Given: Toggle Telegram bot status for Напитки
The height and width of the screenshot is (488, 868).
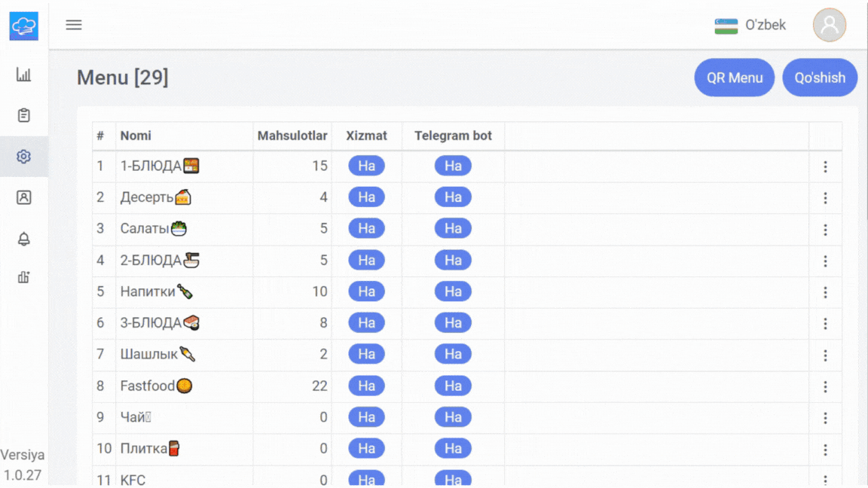Looking at the screenshot, I should click(x=453, y=291).
